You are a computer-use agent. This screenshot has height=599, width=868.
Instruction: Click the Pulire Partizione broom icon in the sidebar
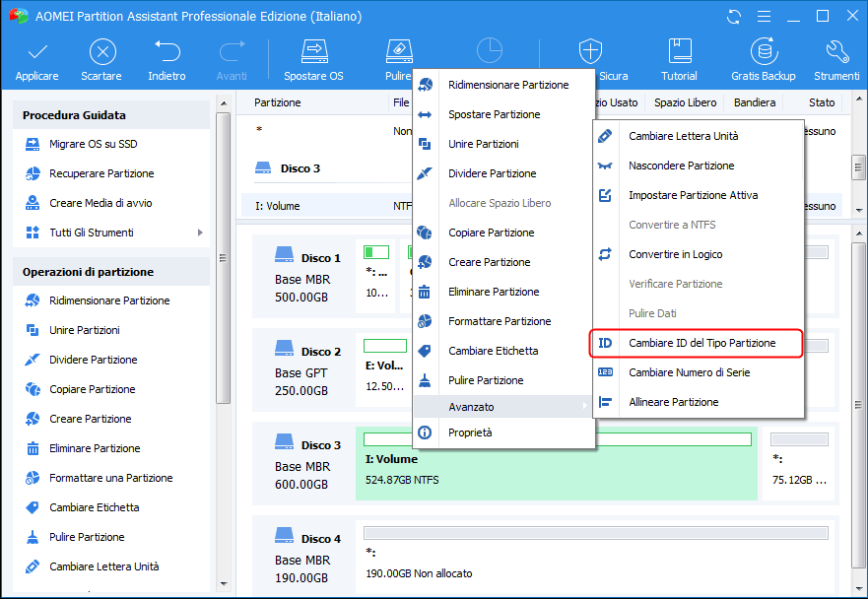point(33,537)
